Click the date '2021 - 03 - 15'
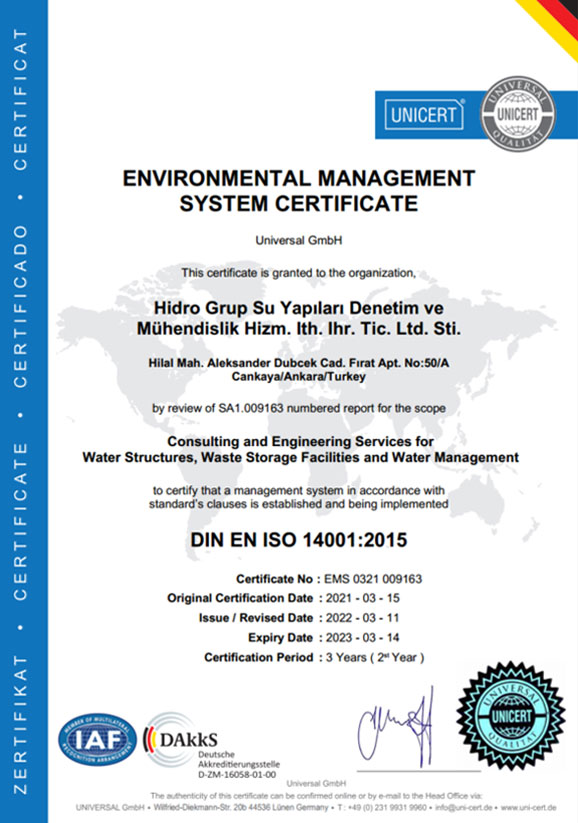 tap(363, 598)
